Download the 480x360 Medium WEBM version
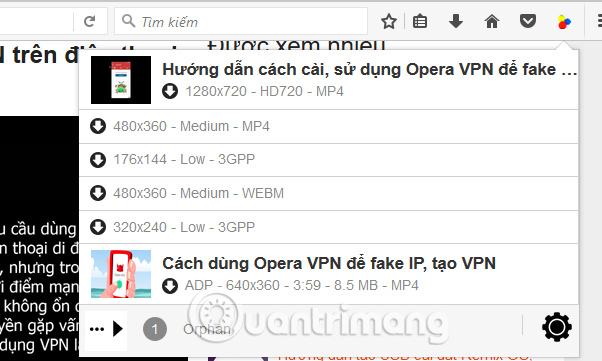The image size is (602, 361). pyautogui.click(x=98, y=193)
